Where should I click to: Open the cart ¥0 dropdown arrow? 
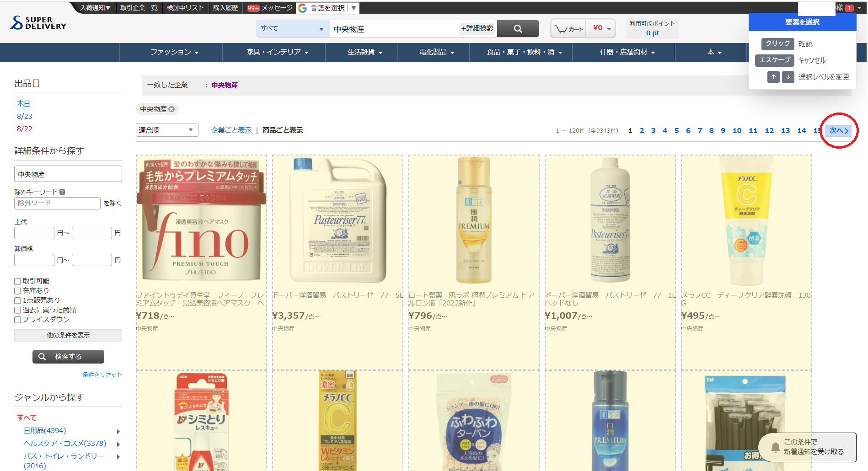pos(609,29)
